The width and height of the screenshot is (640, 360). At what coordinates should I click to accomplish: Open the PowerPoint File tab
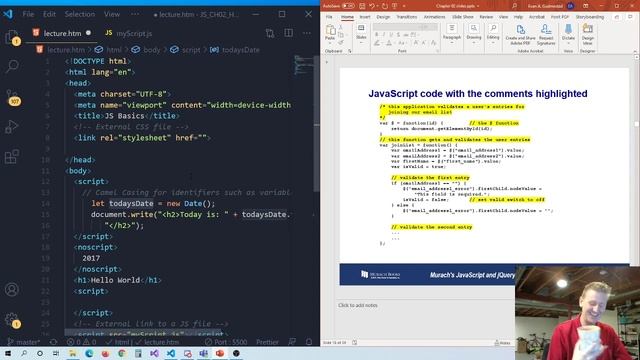pyautogui.click(x=329, y=17)
